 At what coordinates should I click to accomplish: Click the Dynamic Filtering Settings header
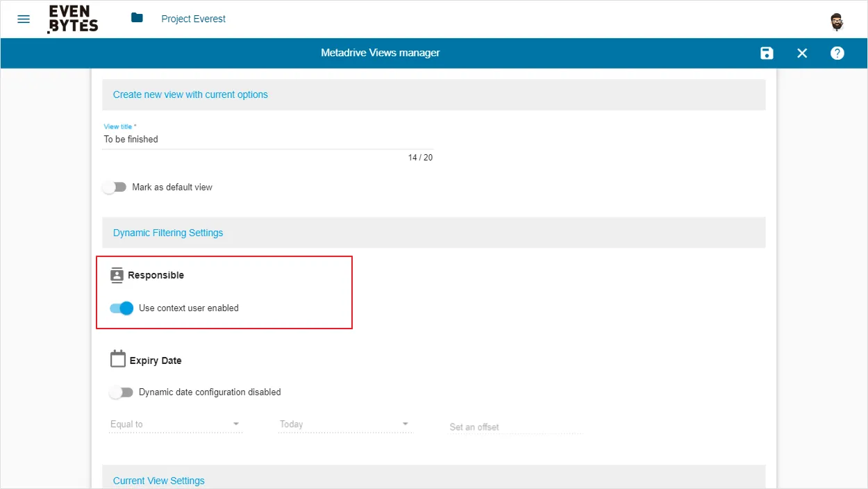click(434, 233)
